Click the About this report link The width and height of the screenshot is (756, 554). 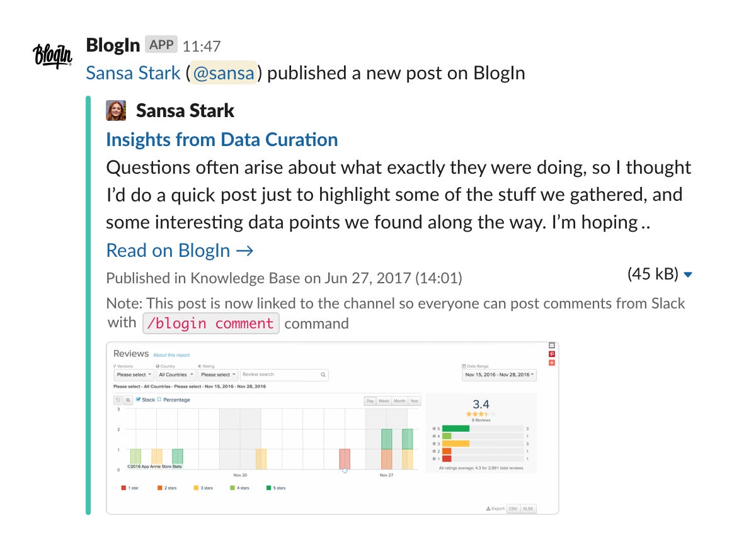point(171,354)
